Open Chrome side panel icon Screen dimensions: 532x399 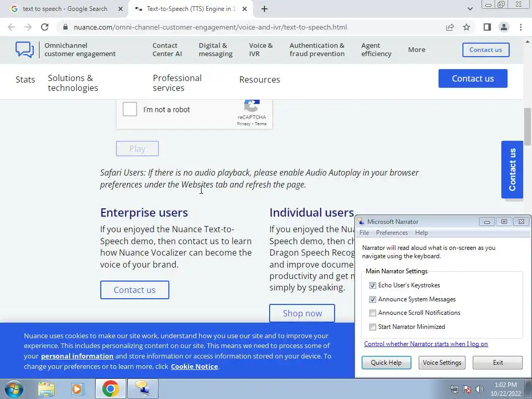[487, 27]
